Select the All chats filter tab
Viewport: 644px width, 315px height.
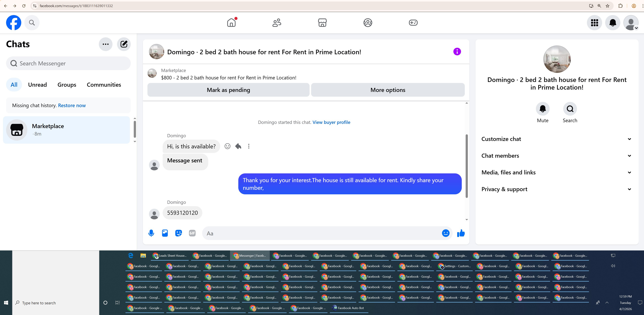[x=14, y=84]
